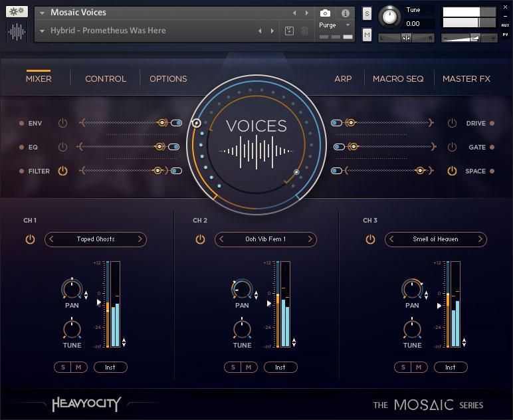Click the PV button in the header
The height and width of the screenshot is (420, 513).
point(505,35)
